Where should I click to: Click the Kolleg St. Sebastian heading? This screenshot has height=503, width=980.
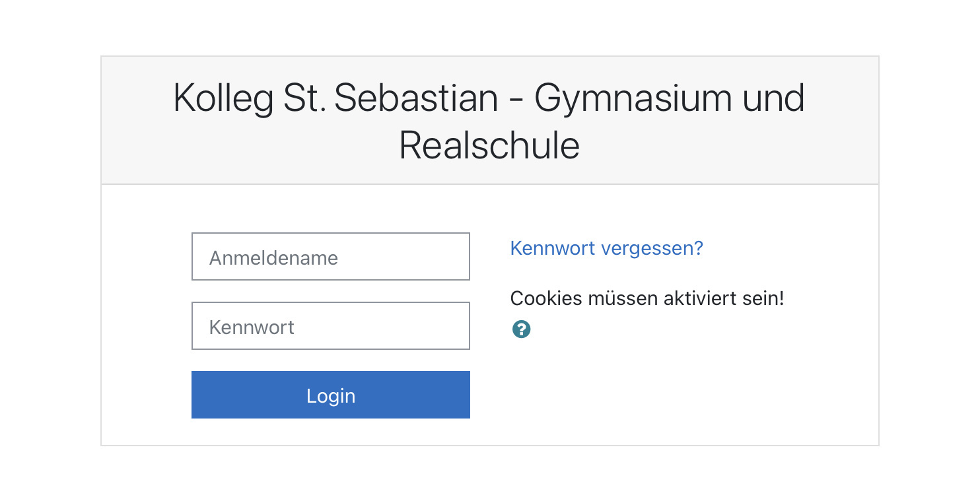coord(489,121)
